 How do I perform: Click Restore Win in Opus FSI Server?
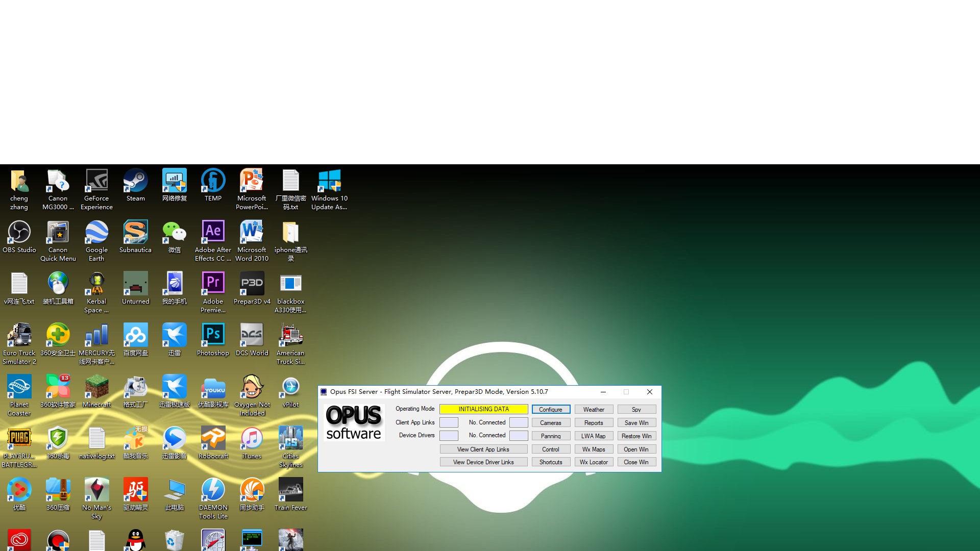[x=635, y=435]
